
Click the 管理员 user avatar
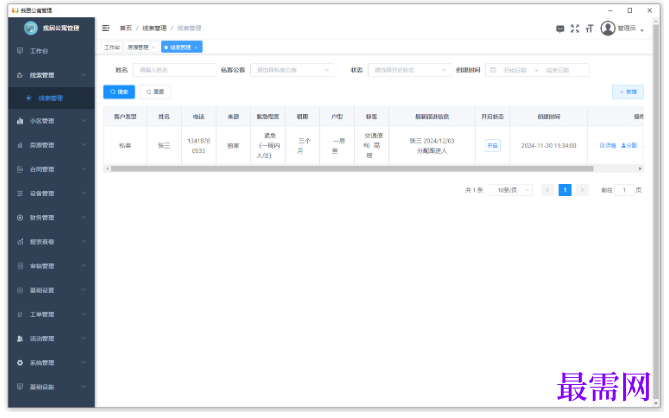point(608,28)
